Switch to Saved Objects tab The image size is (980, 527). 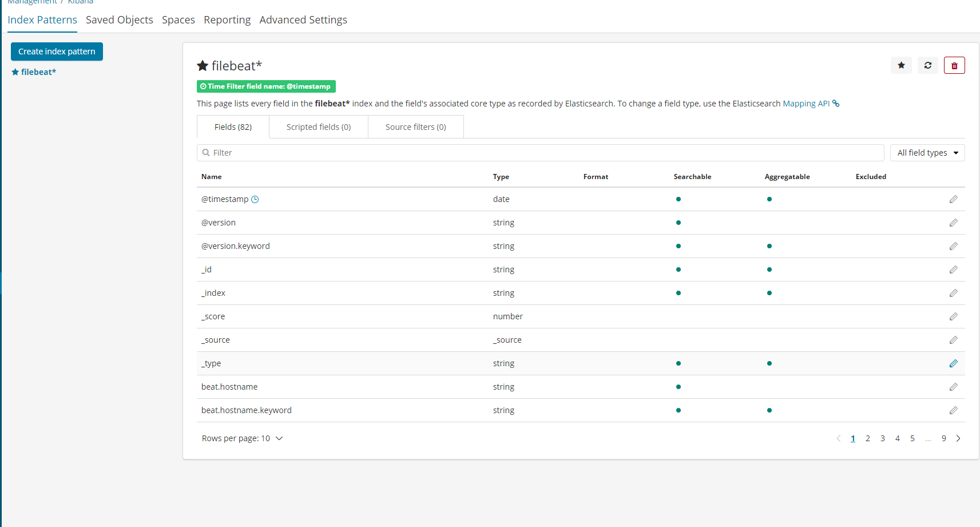120,20
